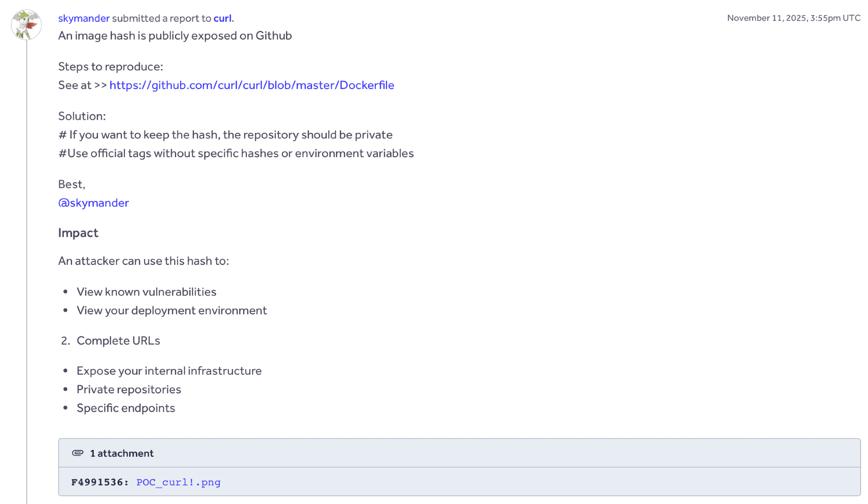Click attachment ID F4991536
Viewport: 868px width, 504px height.
[x=99, y=482]
